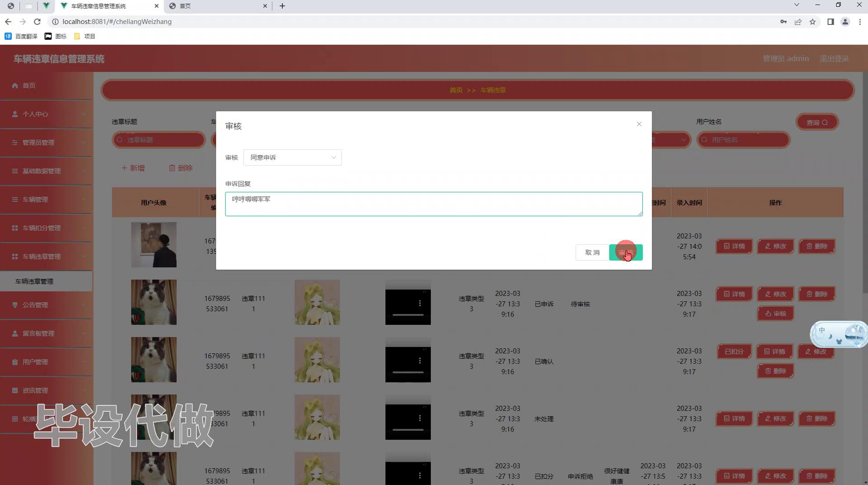Screen dimensions: 868x485
Task: Open the share page icon in address bar
Action: tap(798, 22)
